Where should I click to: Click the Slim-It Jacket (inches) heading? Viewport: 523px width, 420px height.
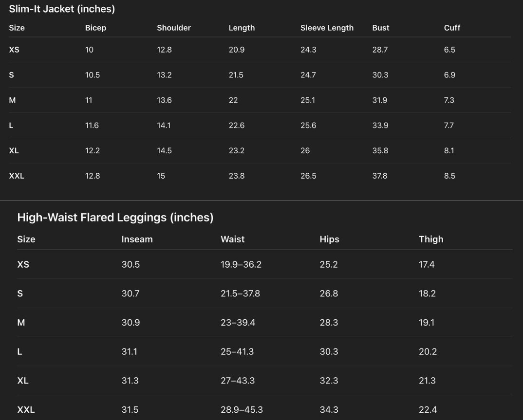pos(62,9)
